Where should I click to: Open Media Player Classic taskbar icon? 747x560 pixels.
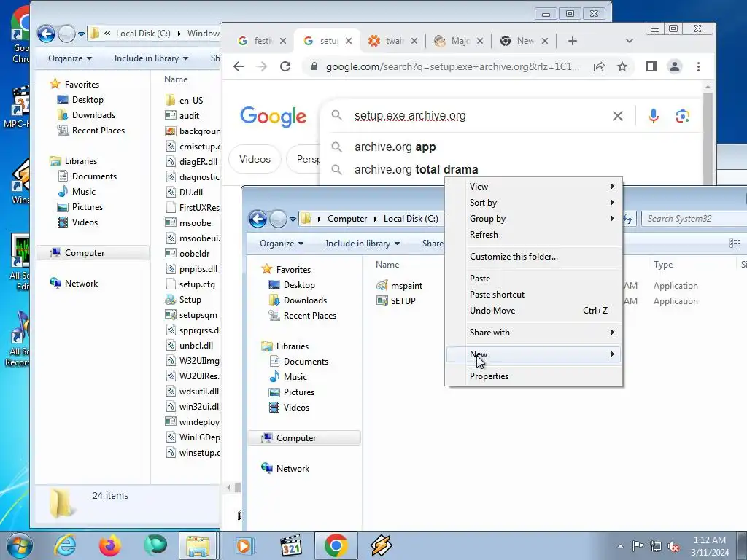tap(290, 545)
